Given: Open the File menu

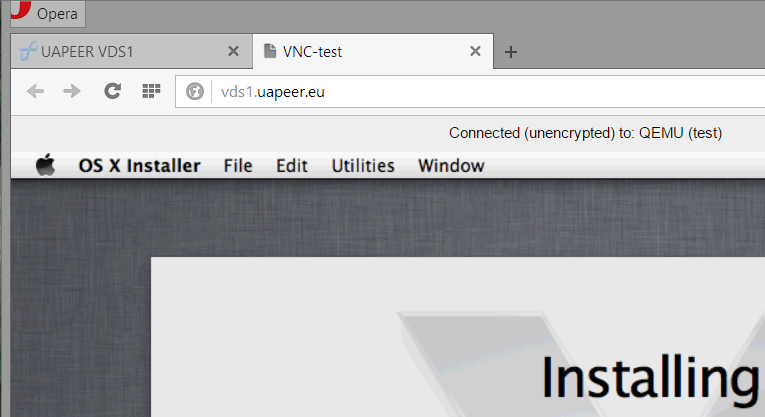Looking at the screenshot, I should click(x=238, y=166).
